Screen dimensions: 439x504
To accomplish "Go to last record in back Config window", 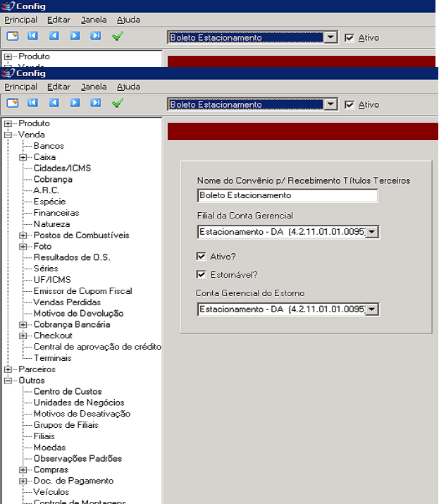I will click(x=95, y=36).
